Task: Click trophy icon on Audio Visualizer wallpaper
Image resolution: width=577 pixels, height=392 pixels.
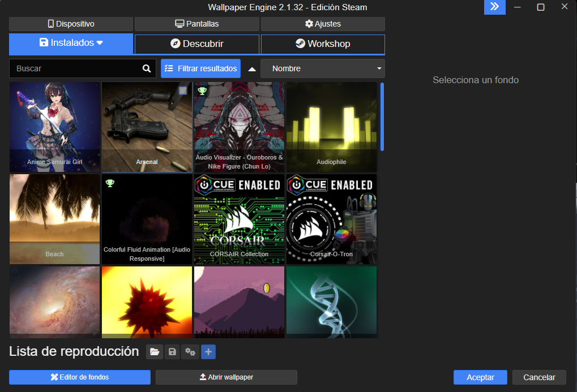Action: point(202,91)
